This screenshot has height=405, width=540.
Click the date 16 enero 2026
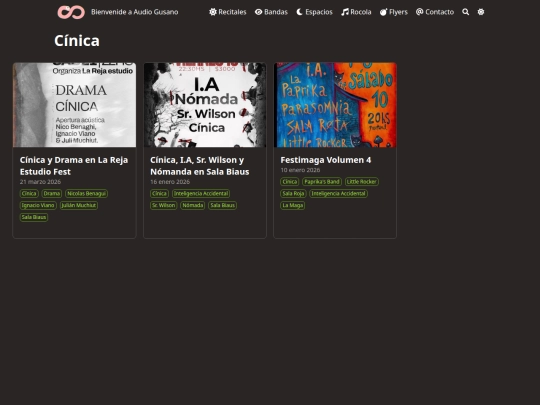pos(170,182)
